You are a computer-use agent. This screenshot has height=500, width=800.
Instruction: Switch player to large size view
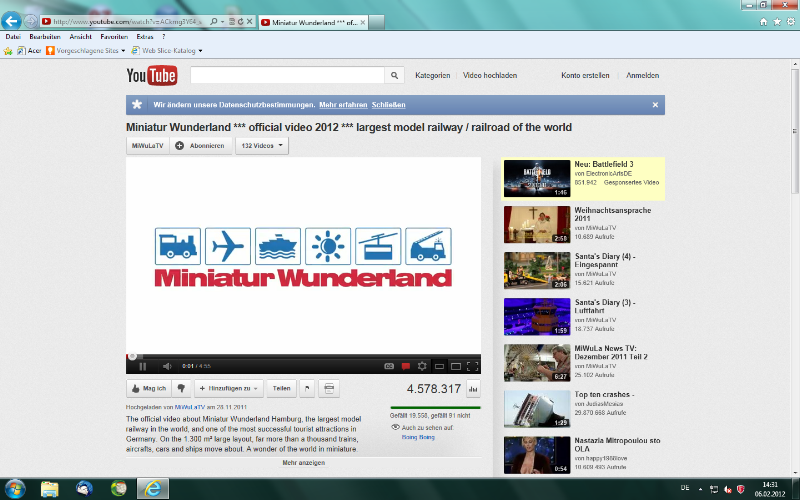tap(455, 366)
